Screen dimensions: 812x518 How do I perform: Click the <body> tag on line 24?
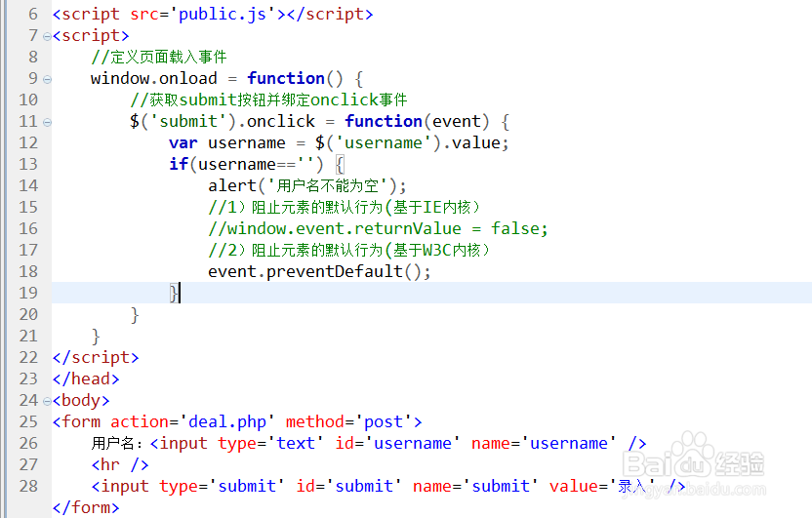pos(81,401)
